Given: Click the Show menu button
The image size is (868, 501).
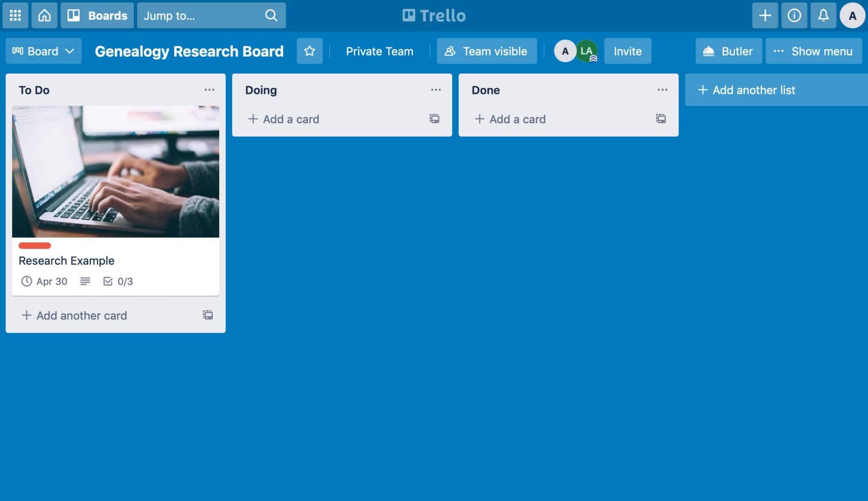Looking at the screenshot, I should tap(813, 51).
